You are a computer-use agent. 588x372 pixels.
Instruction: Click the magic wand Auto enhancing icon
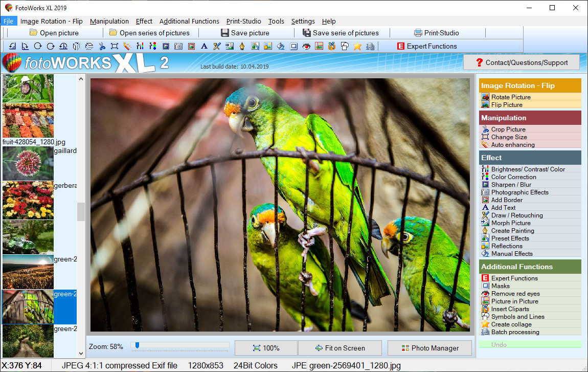click(127, 46)
